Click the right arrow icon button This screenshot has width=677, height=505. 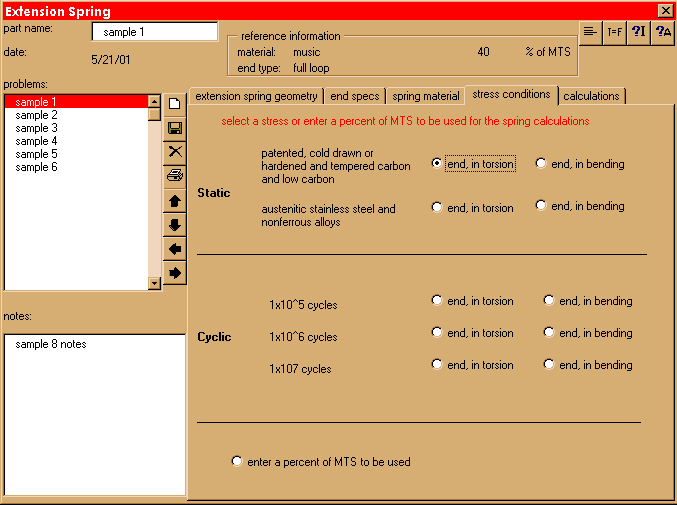point(175,272)
